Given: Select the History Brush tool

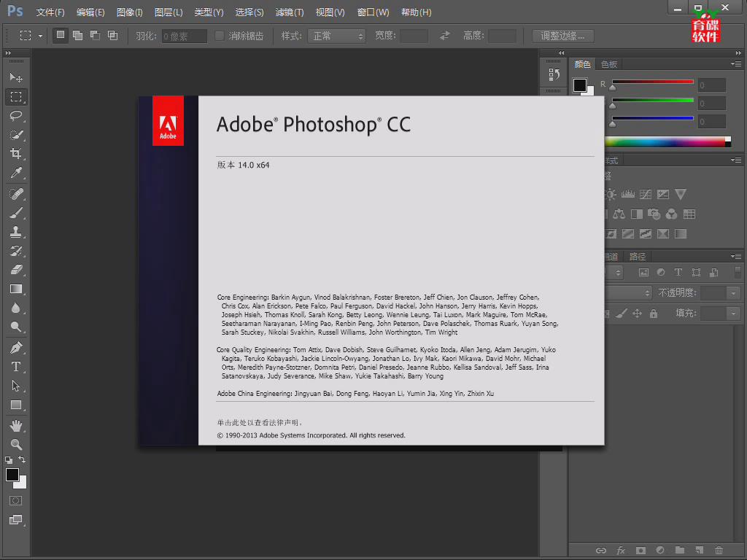Looking at the screenshot, I should point(16,251).
